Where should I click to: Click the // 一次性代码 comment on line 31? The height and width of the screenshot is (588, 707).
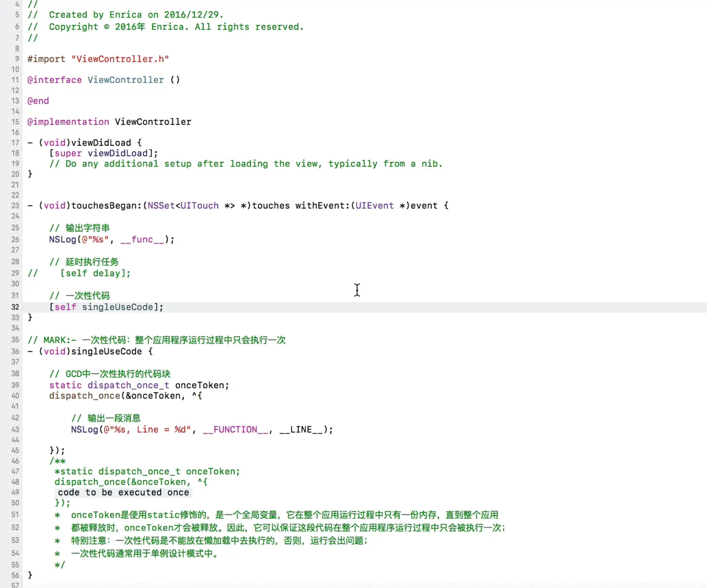tap(79, 296)
